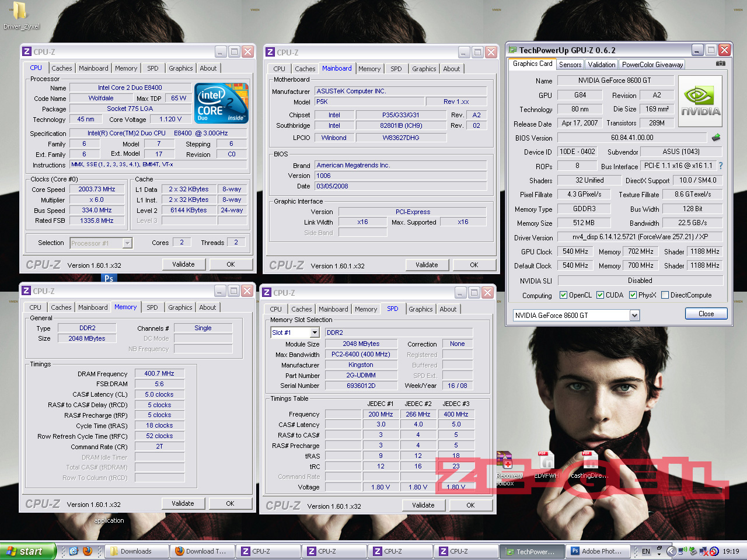Switch to the Downloads taskbar button
747x560 pixels.
[x=137, y=551]
